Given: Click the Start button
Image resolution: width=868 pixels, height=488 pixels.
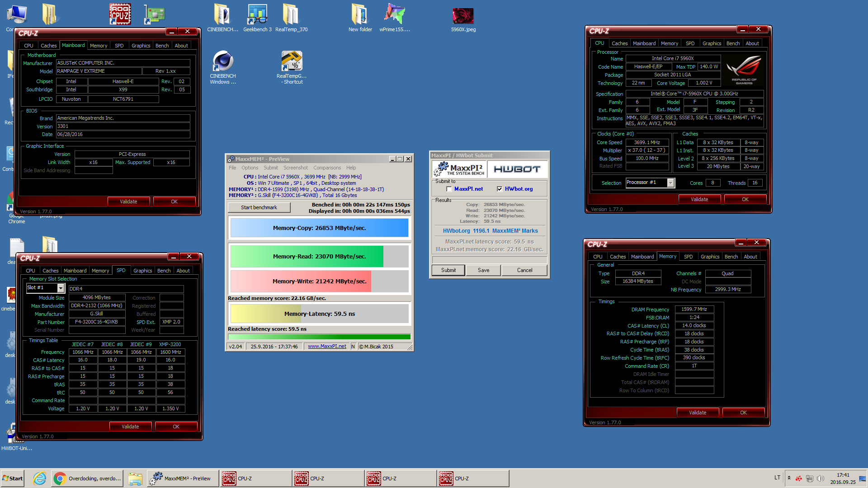Looking at the screenshot, I should click(13, 479).
